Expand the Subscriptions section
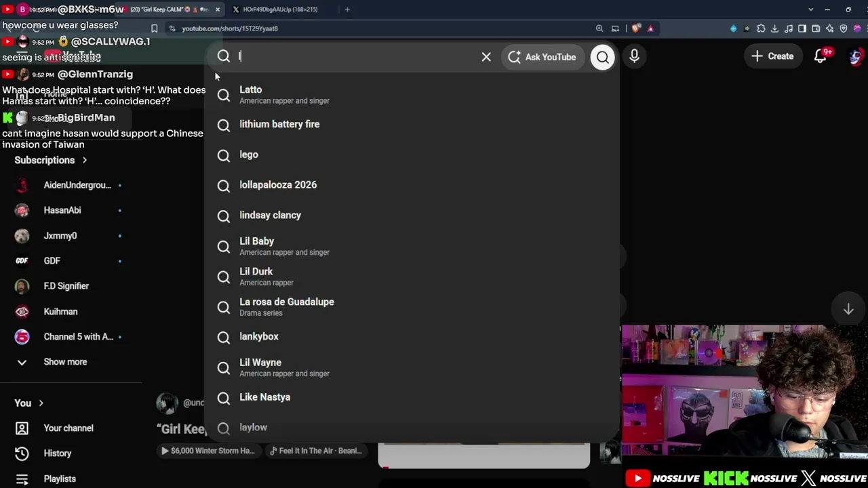 pyautogui.click(x=51, y=160)
